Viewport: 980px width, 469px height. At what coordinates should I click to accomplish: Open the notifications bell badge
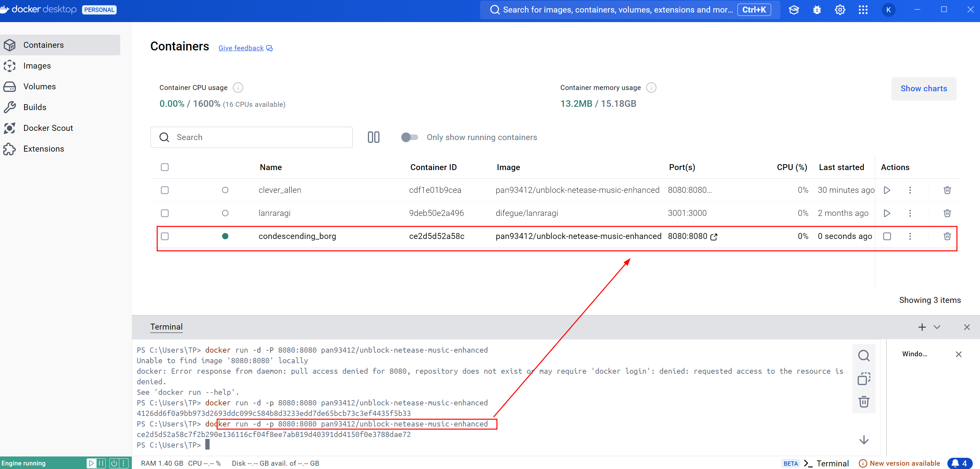tap(960, 463)
